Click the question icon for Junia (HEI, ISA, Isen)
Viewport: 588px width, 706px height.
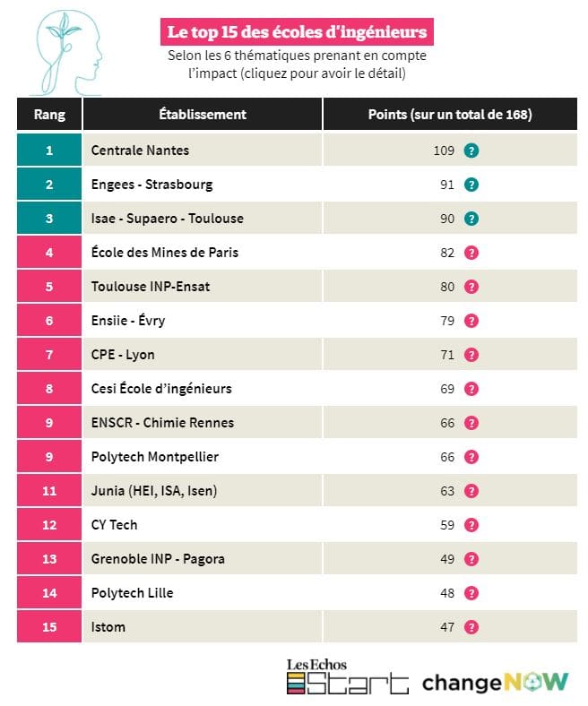pos(471,491)
